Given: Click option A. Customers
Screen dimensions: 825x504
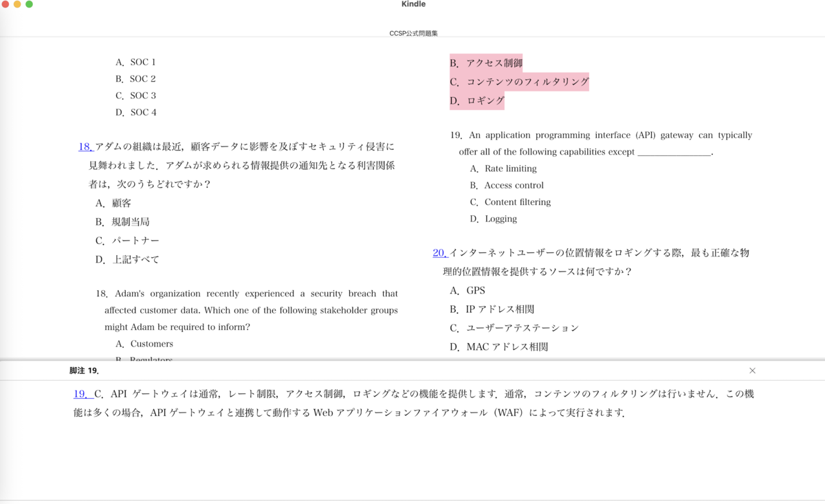Looking at the screenshot, I should point(144,344).
